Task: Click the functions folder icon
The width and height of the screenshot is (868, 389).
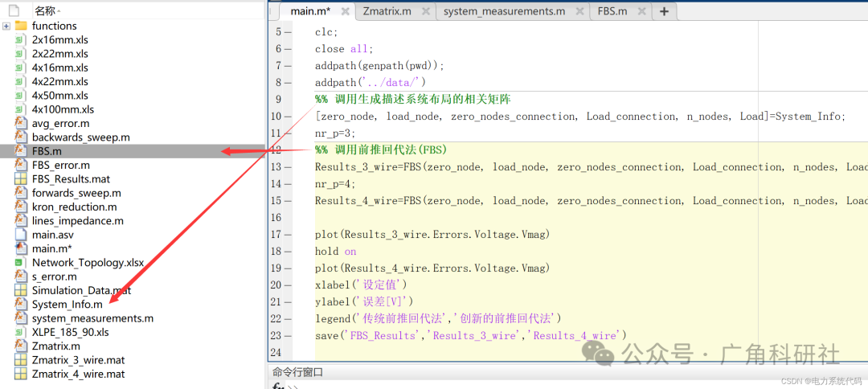Action: coord(21,26)
